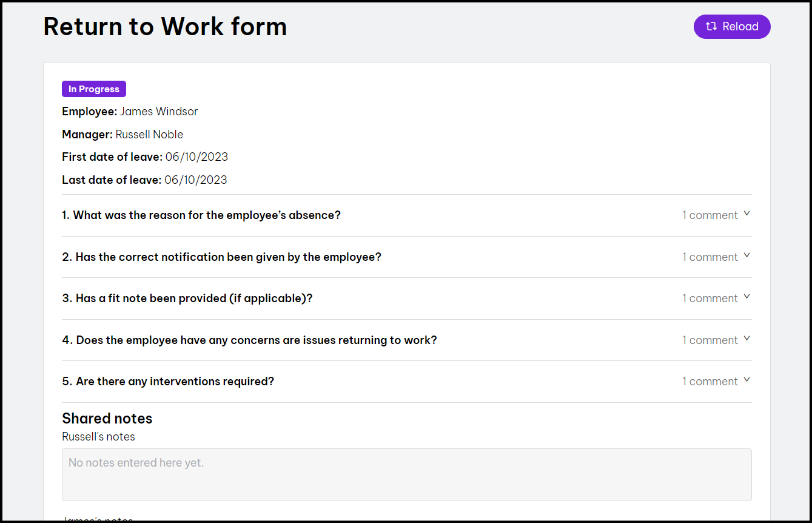Show the 1 comment on reason for absence
The height and width of the screenshot is (523, 812).
point(710,215)
